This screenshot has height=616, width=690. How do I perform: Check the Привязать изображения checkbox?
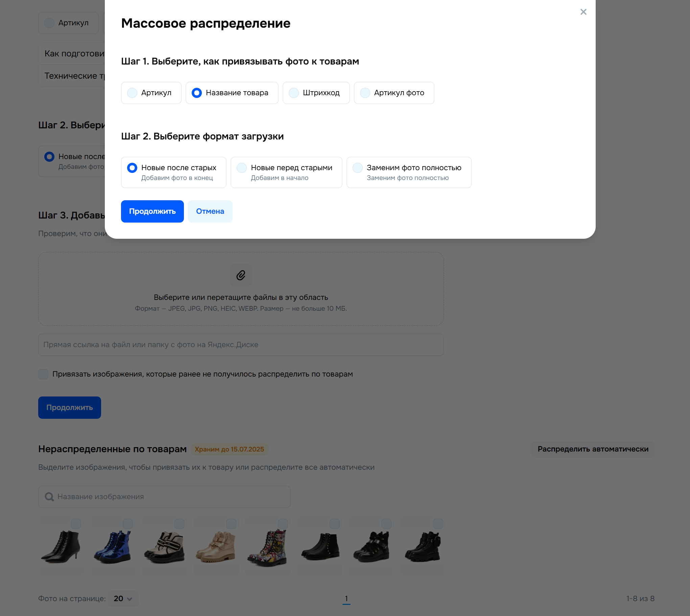click(x=43, y=374)
